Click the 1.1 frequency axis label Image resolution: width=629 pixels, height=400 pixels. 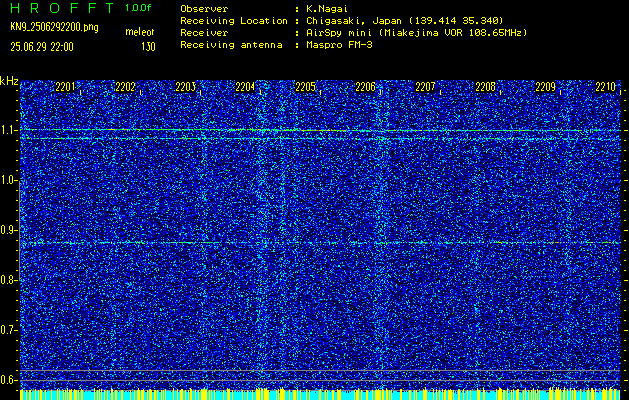[x=9, y=130]
